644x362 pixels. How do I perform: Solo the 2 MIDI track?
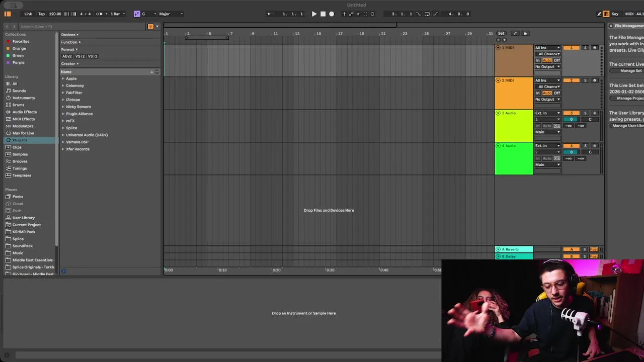tap(585, 80)
